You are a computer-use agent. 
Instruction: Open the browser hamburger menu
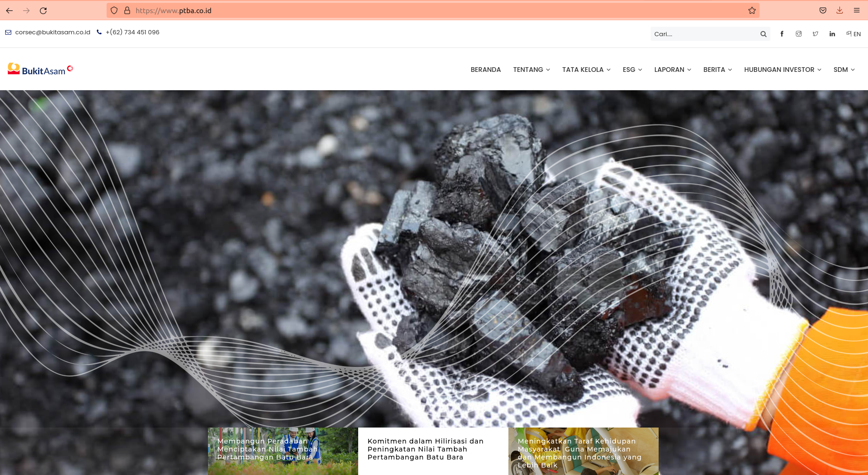point(857,10)
